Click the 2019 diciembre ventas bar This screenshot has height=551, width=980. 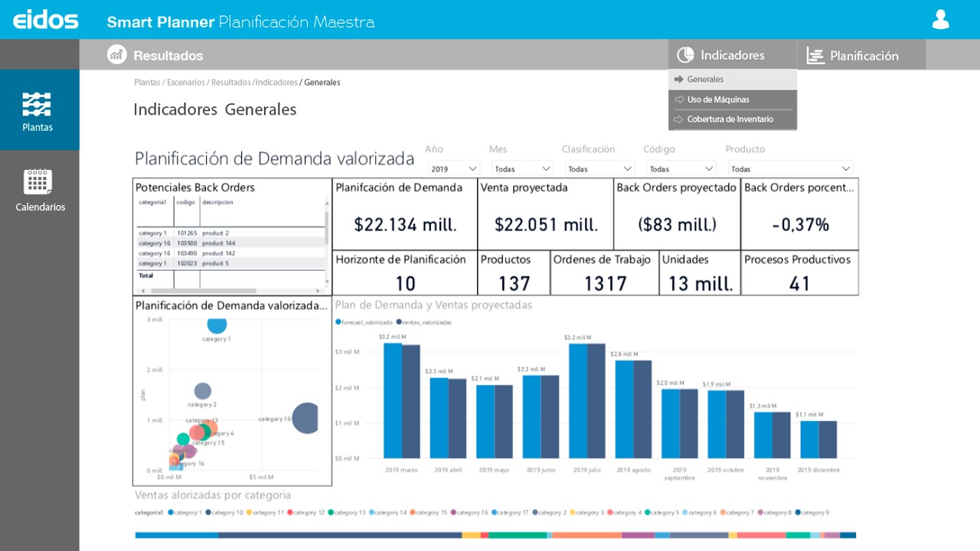click(x=828, y=439)
